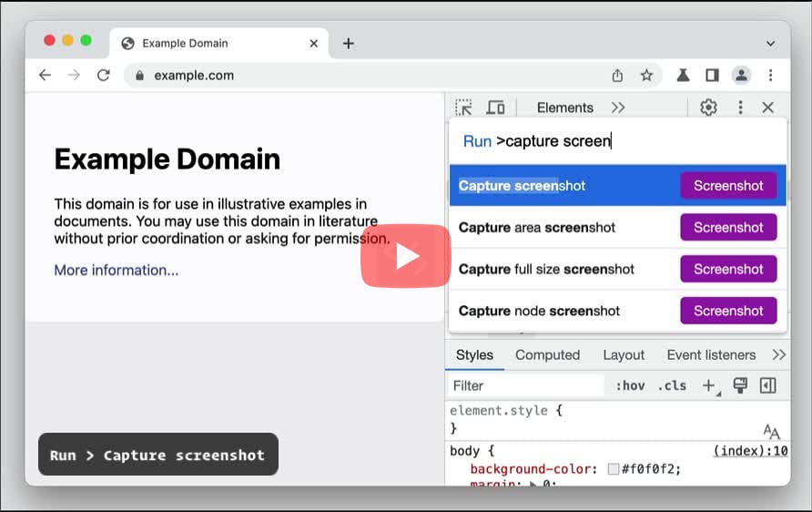
Task: Select Capture full size screenshot command
Action: tap(618, 269)
